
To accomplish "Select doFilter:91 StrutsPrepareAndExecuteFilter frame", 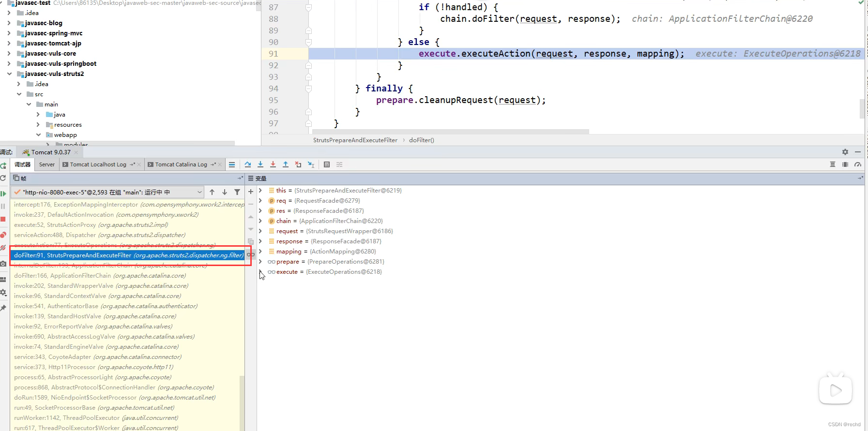I will click(127, 255).
